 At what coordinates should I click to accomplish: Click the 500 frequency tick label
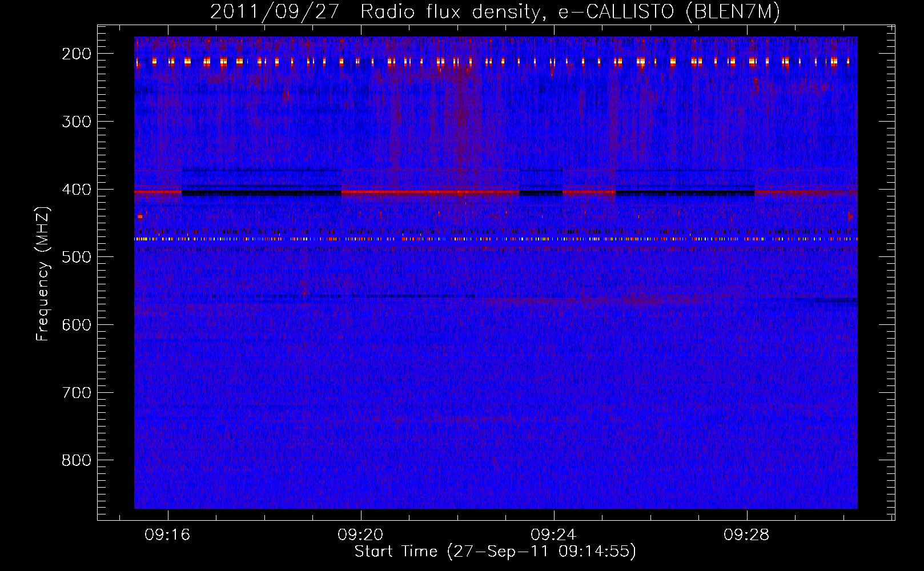tap(77, 257)
